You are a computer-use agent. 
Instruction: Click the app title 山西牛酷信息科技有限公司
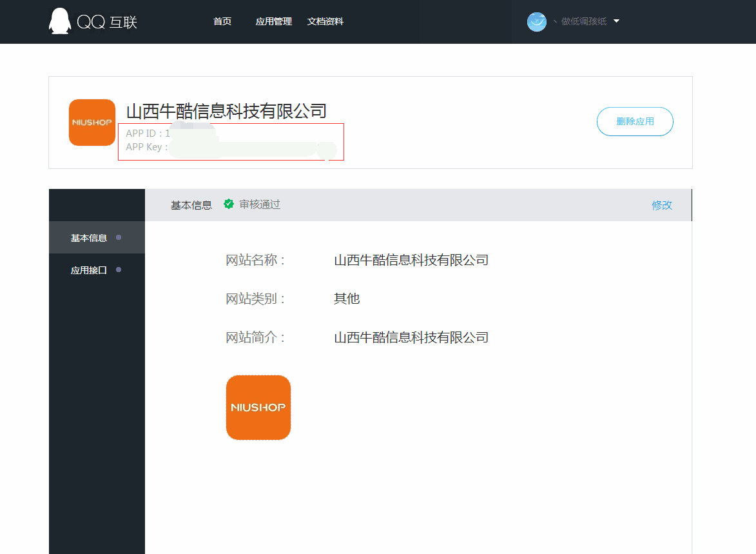226,111
